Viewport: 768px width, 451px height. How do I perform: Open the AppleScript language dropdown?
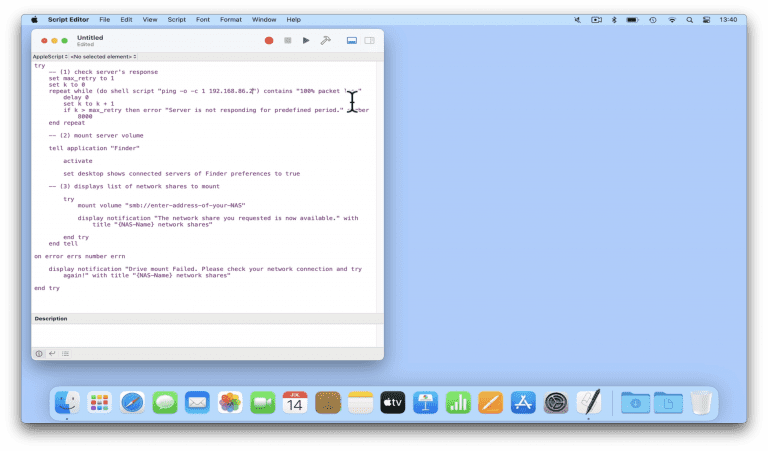[50, 57]
